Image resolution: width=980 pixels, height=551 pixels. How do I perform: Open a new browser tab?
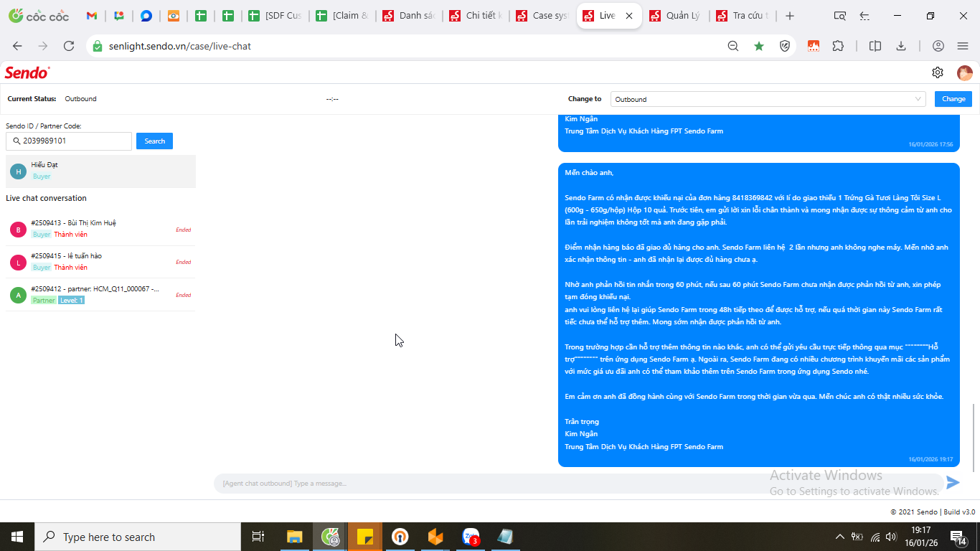point(790,16)
